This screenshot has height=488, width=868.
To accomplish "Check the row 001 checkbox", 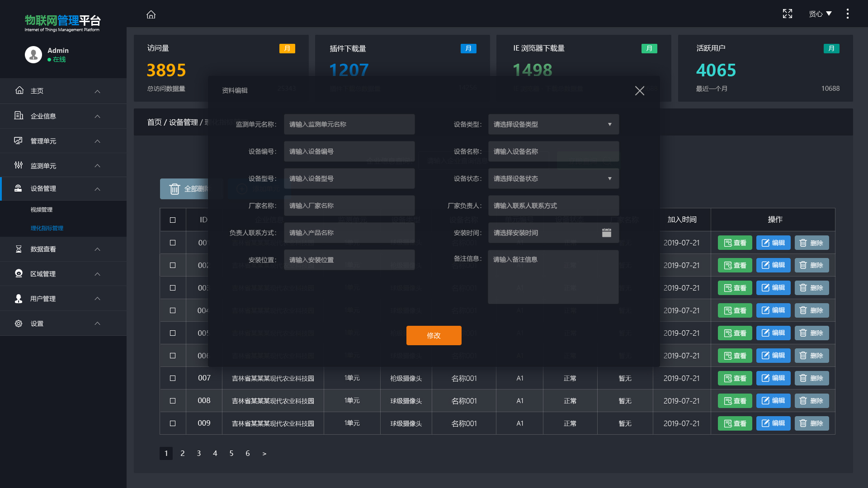I will (173, 243).
